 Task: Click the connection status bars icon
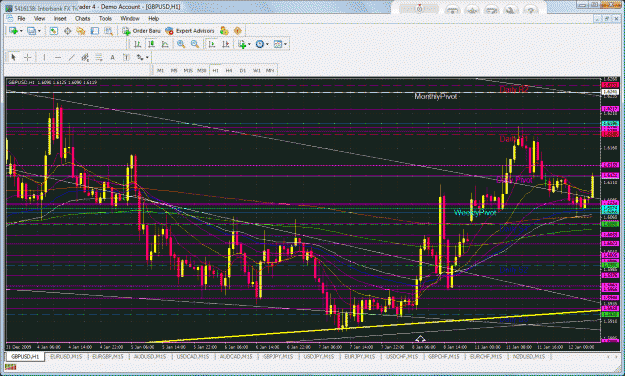pyautogui.click(x=10, y=366)
